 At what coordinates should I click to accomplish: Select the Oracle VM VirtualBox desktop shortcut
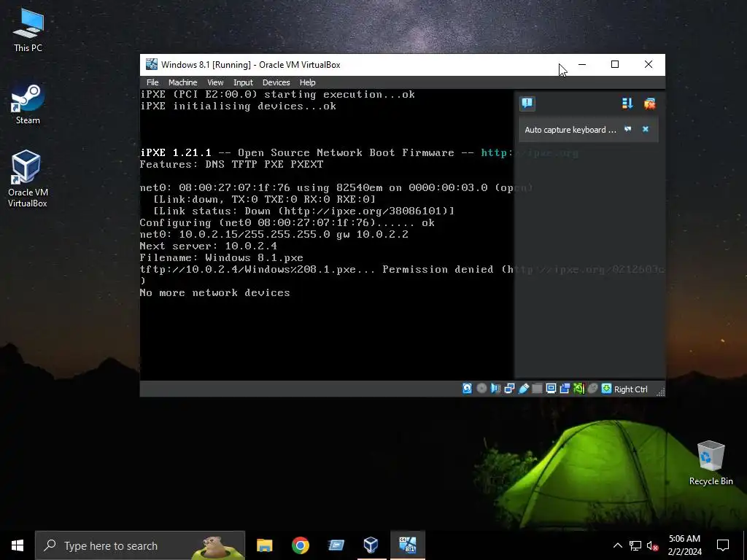pos(28,179)
